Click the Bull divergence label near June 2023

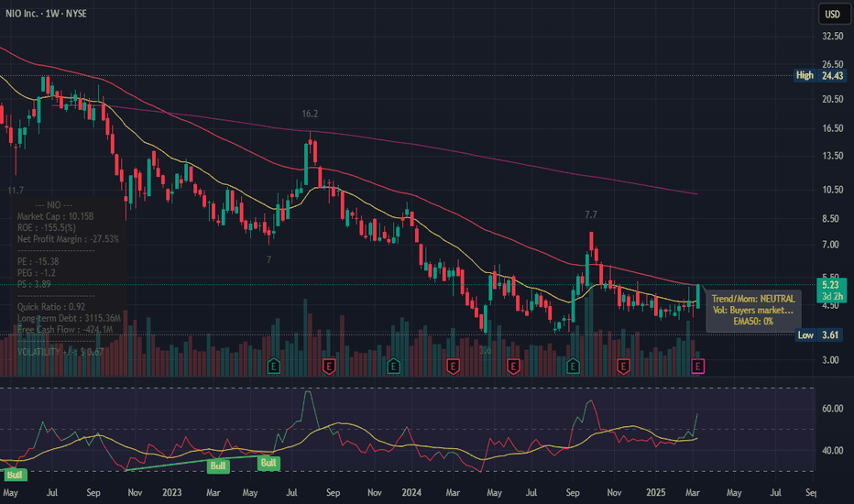268,463
